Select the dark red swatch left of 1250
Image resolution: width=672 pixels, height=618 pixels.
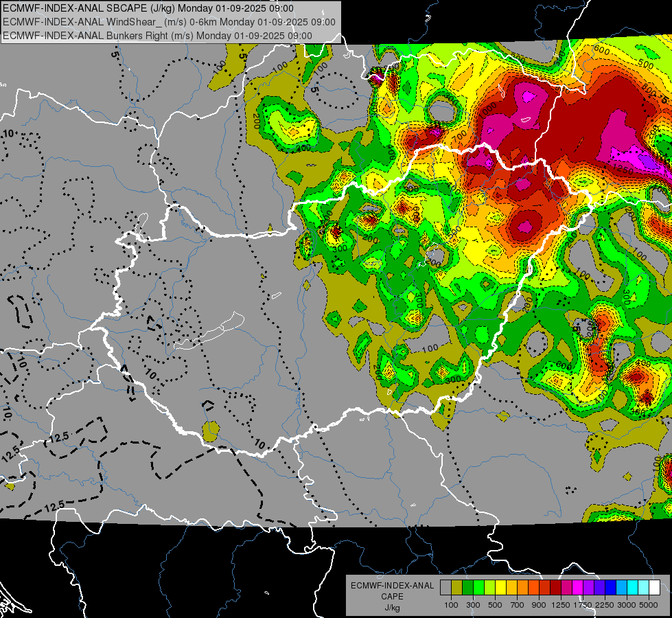coord(556,587)
